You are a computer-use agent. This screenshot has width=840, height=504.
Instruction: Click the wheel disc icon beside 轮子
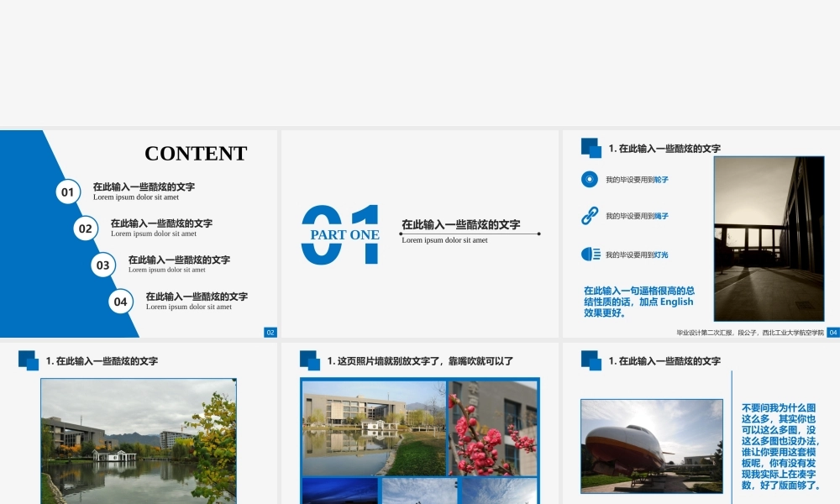(x=590, y=179)
